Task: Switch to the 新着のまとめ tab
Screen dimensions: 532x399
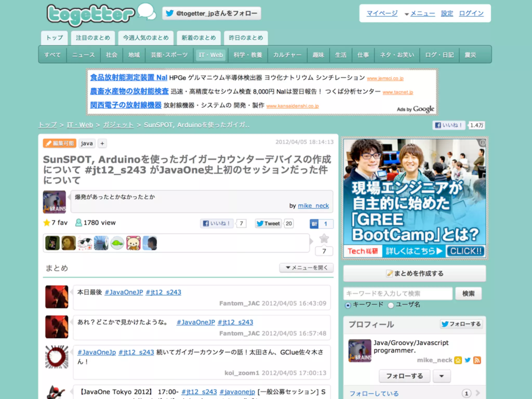Action: tap(199, 38)
